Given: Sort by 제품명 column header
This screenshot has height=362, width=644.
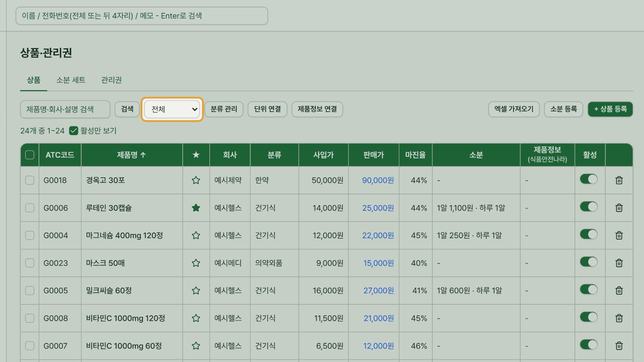Looking at the screenshot, I should coord(131,155).
